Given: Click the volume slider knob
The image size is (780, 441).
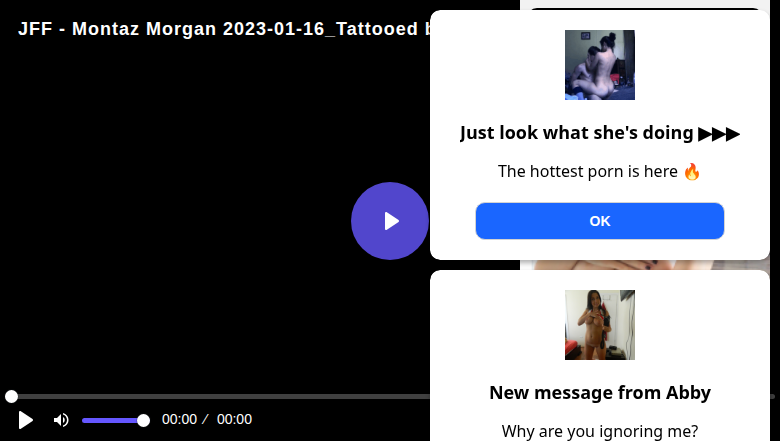Looking at the screenshot, I should coord(143,420).
